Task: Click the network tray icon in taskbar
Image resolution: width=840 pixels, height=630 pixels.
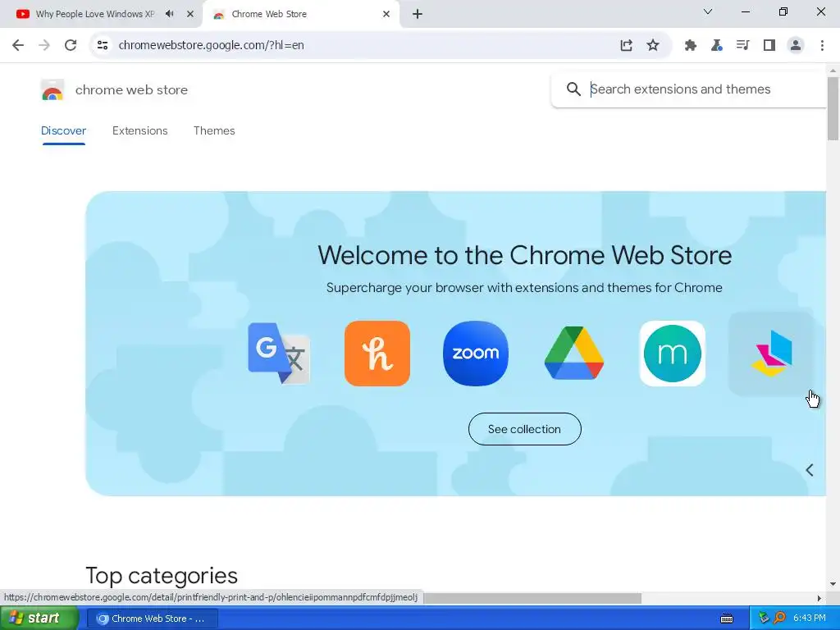Action: (764, 619)
